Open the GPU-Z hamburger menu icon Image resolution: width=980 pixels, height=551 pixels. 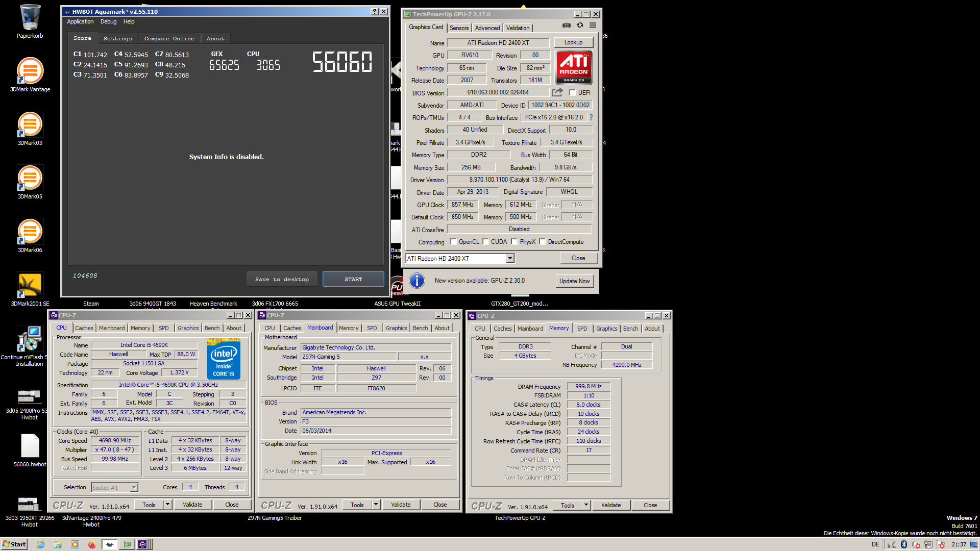click(x=593, y=25)
